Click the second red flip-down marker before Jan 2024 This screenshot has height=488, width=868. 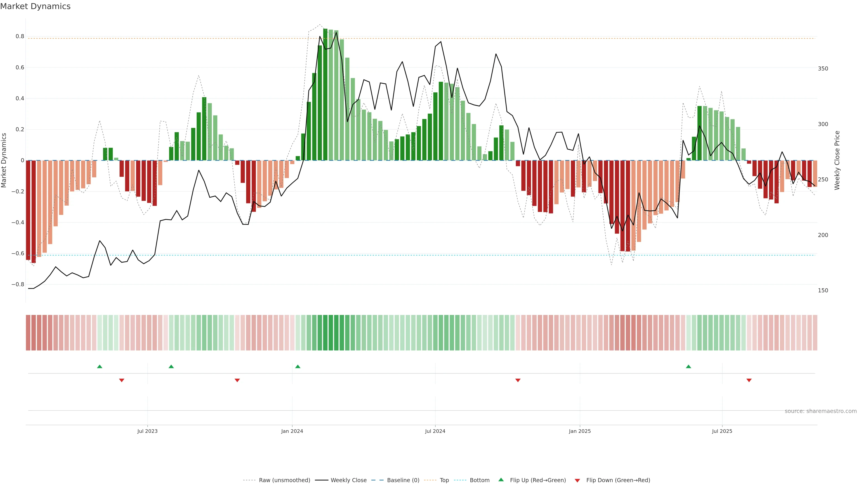(237, 380)
